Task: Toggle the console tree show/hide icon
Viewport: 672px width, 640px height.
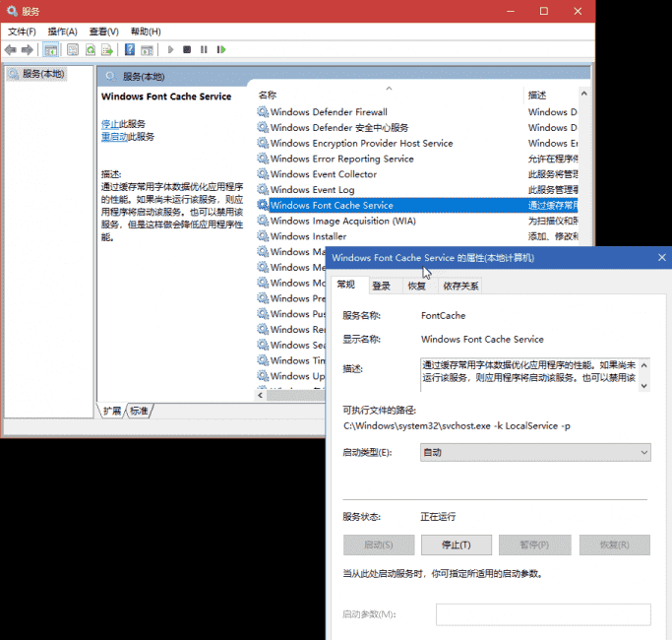Action: point(51,50)
